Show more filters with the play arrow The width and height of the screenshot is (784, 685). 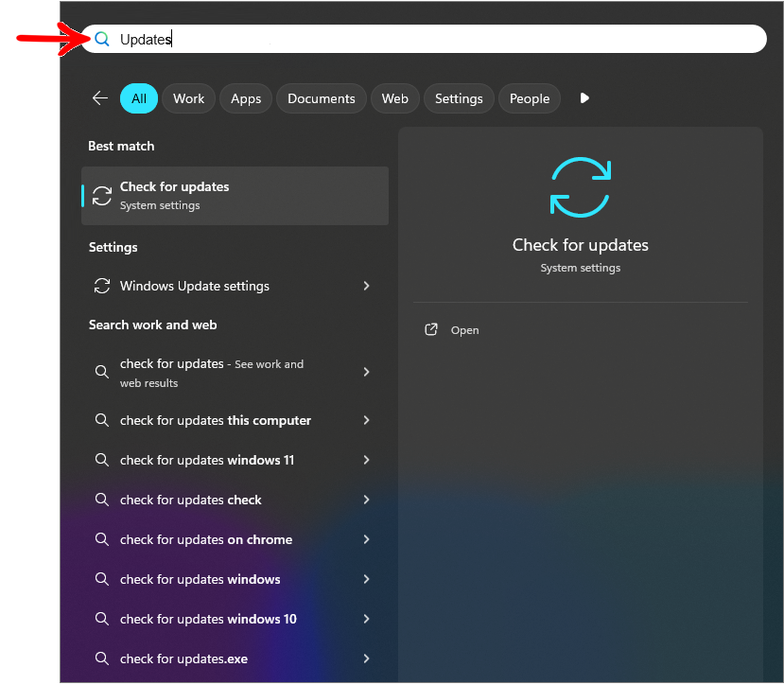(584, 98)
